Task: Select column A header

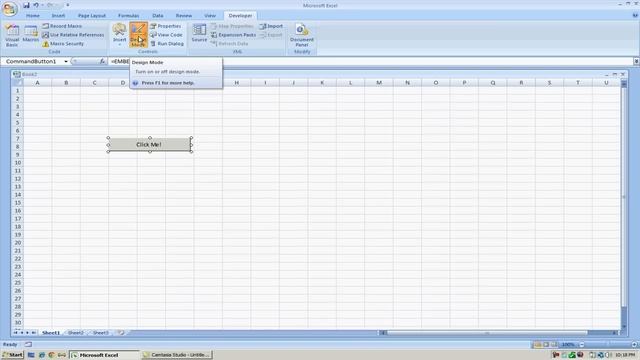Action: pyautogui.click(x=38, y=82)
